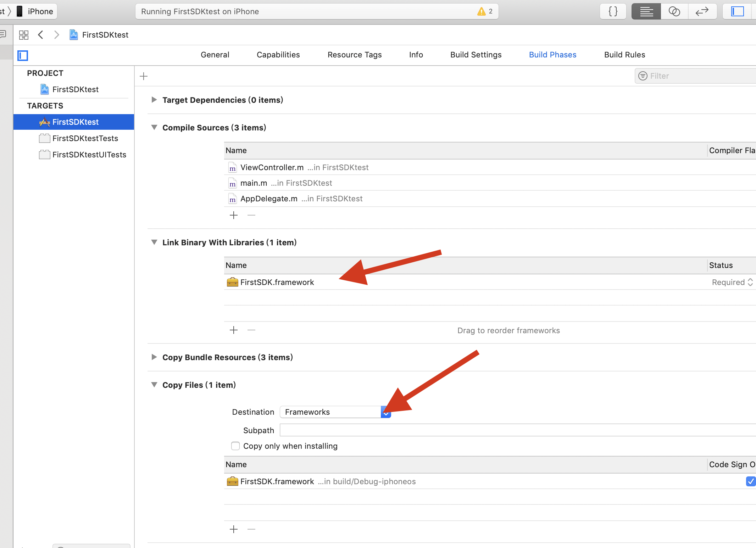Open the related items grid icon
The width and height of the screenshot is (756, 548).
point(24,35)
